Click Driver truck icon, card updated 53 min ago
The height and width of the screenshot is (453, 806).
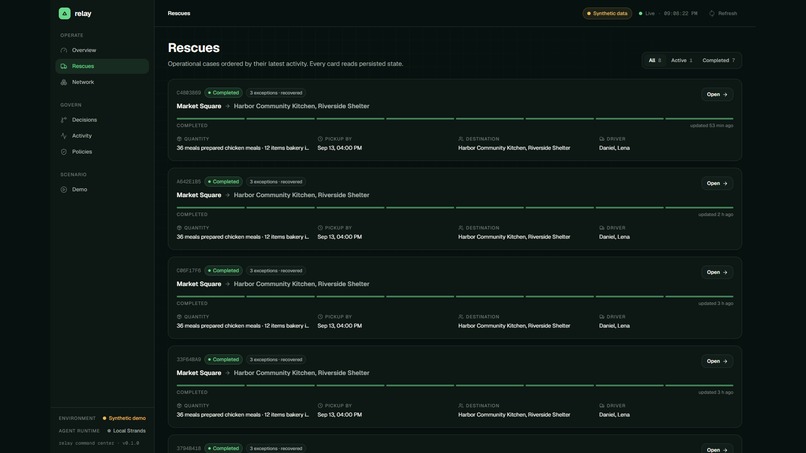[x=601, y=139]
